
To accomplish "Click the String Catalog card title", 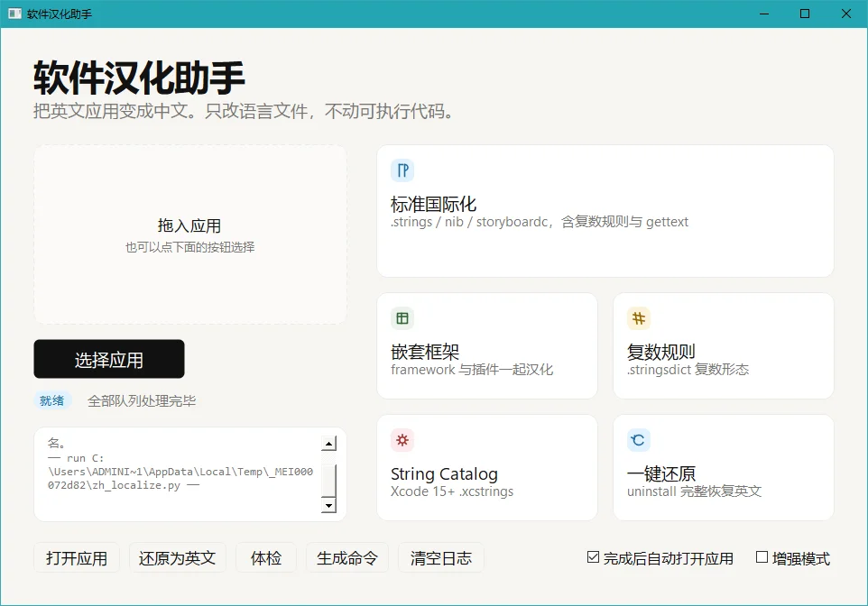I will [x=445, y=473].
